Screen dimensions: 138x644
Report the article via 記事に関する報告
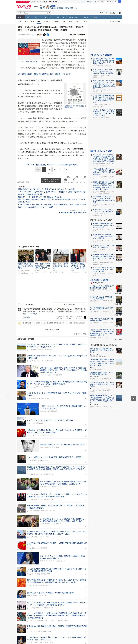[x=23, y=182]
